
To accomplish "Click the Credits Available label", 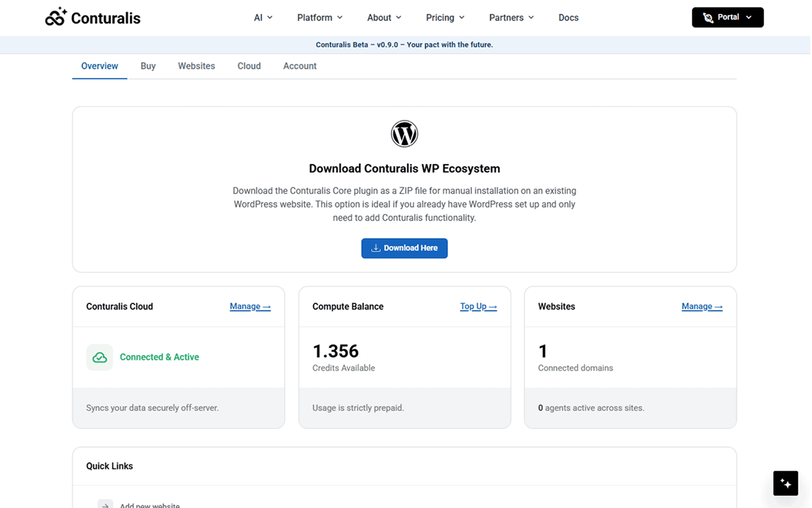I will (343, 368).
